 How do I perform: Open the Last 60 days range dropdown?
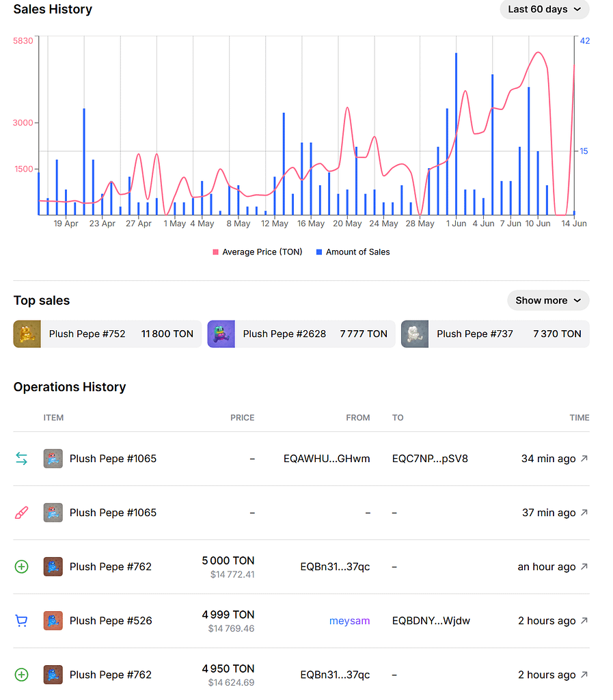544,10
